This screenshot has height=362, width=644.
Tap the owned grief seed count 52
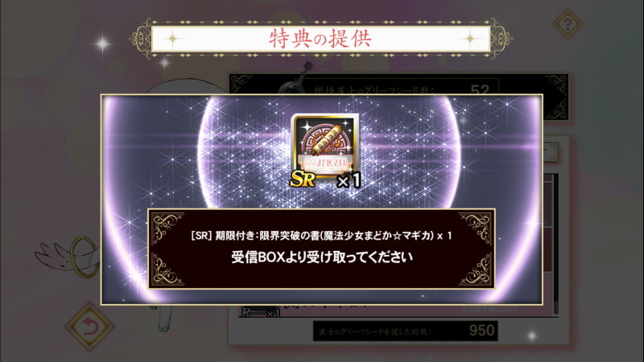click(x=480, y=89)
